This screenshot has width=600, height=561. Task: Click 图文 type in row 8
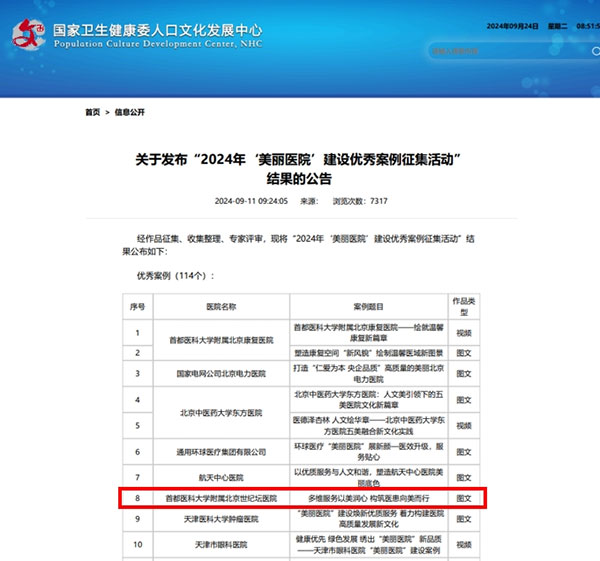click(x=464, y=498)
